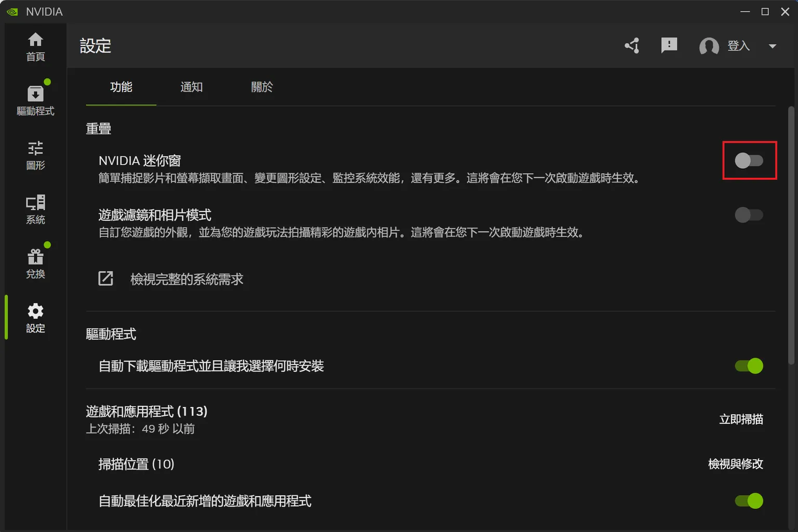Close the NVIDIA window

coord(785,11)
